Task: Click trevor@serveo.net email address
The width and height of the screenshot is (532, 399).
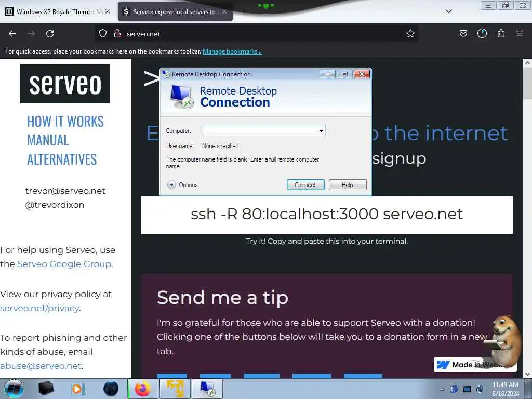Action: pyautogui.click(x=65, y=191)
